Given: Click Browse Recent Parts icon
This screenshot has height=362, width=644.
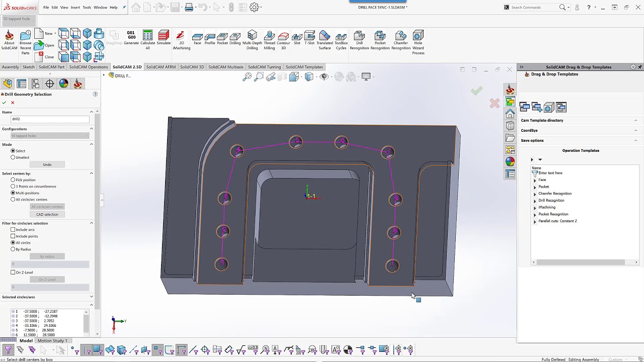Looking at the screenshot, I should [x=26, y=42].
